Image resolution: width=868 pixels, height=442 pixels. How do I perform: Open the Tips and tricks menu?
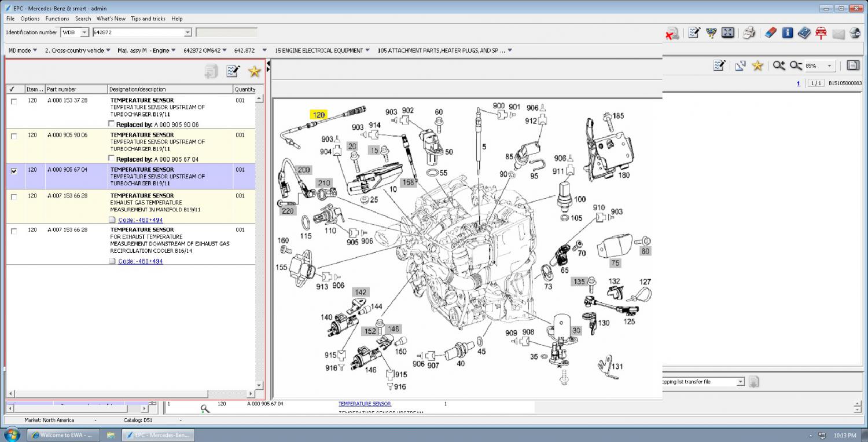click(148, 19)
